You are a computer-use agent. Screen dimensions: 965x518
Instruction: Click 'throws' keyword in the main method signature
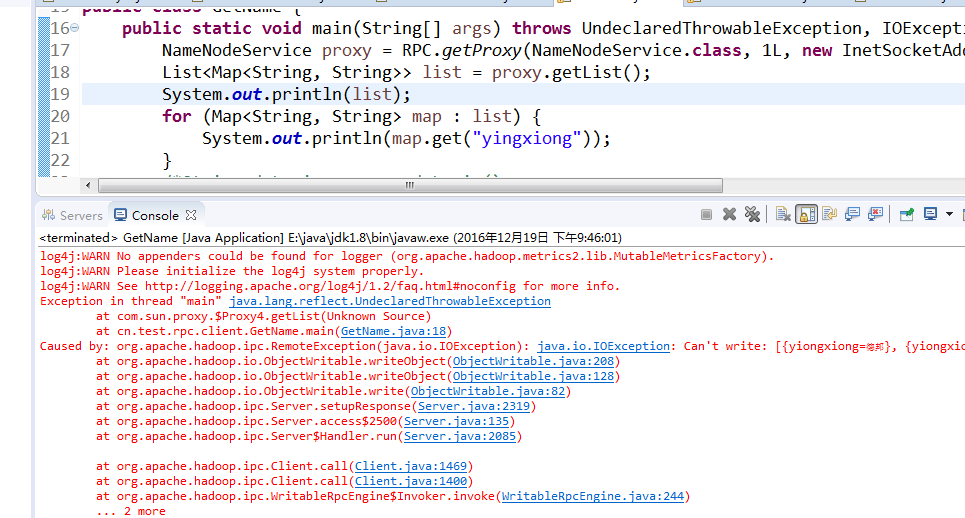[542, 28]
